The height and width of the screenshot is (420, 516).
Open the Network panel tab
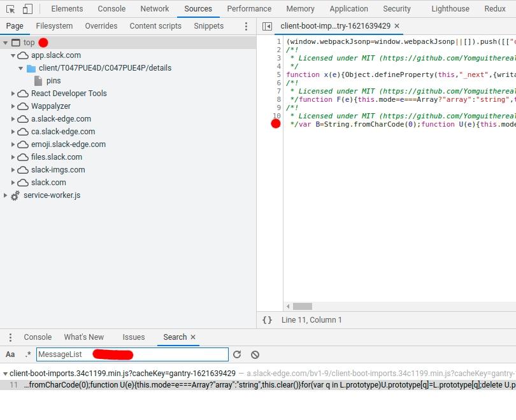click(155, 8)
